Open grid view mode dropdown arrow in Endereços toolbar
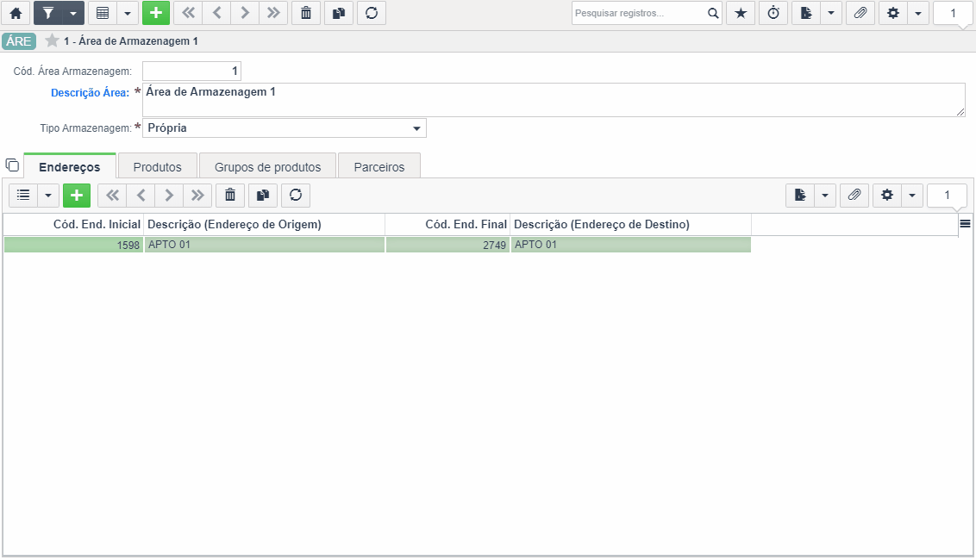 [x=48, y=196]
